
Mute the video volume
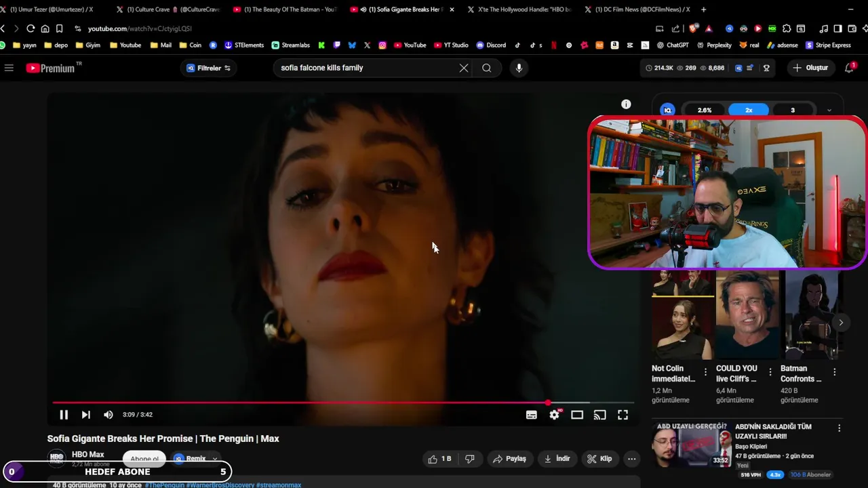pos(108,415)
